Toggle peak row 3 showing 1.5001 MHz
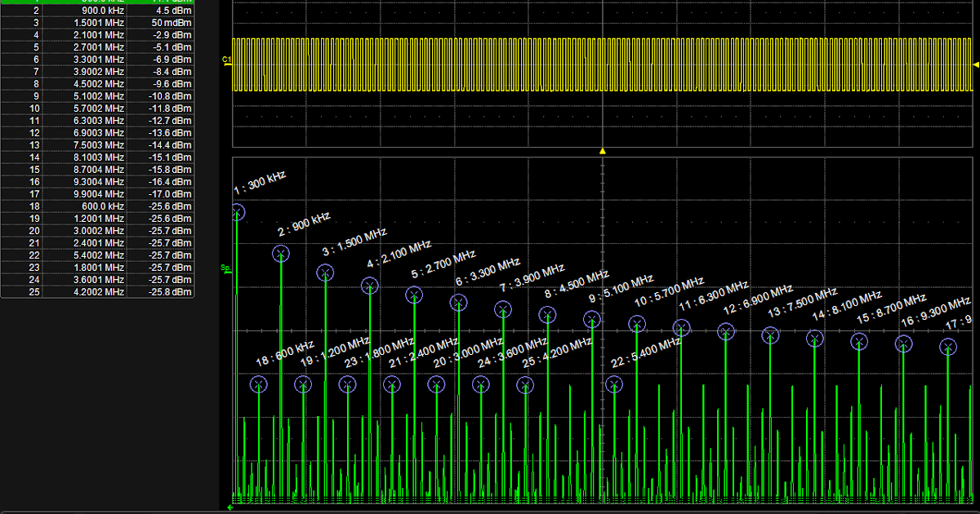980x514 pixels. coord(98,23)
